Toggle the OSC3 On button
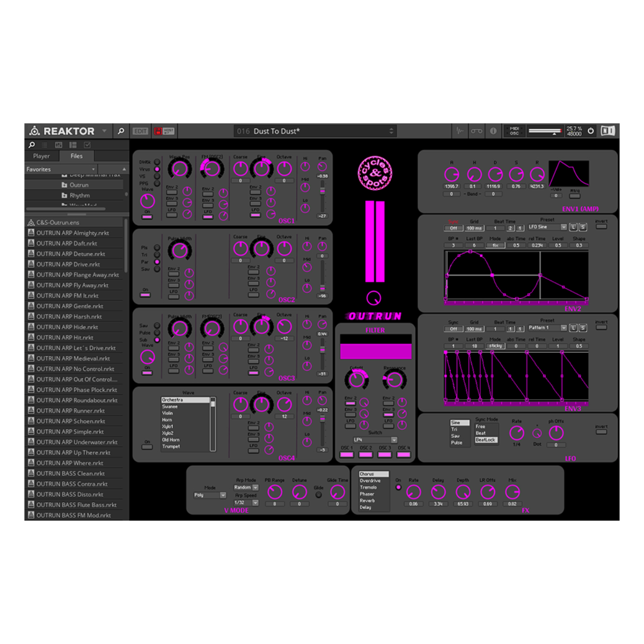Screen dimensions: 644x644 pyautogui.click(x=147, y=372)
